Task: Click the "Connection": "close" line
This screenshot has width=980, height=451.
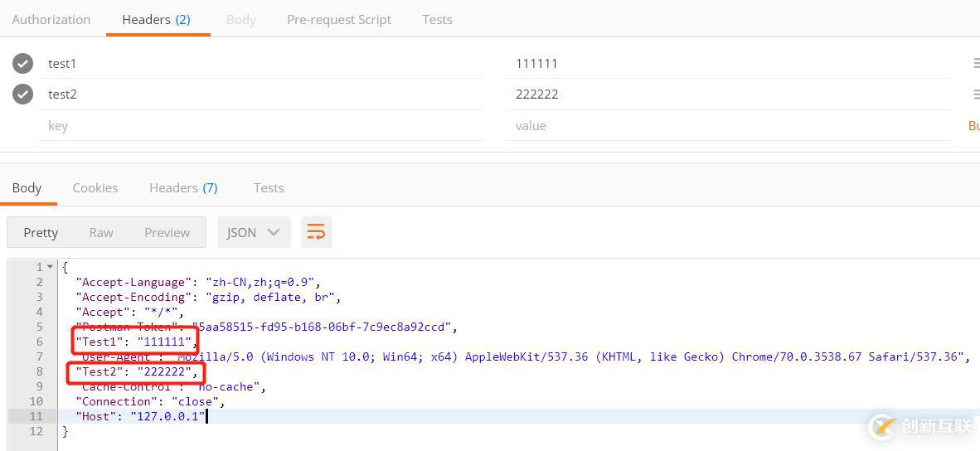Action: click(x=150, y=401)
